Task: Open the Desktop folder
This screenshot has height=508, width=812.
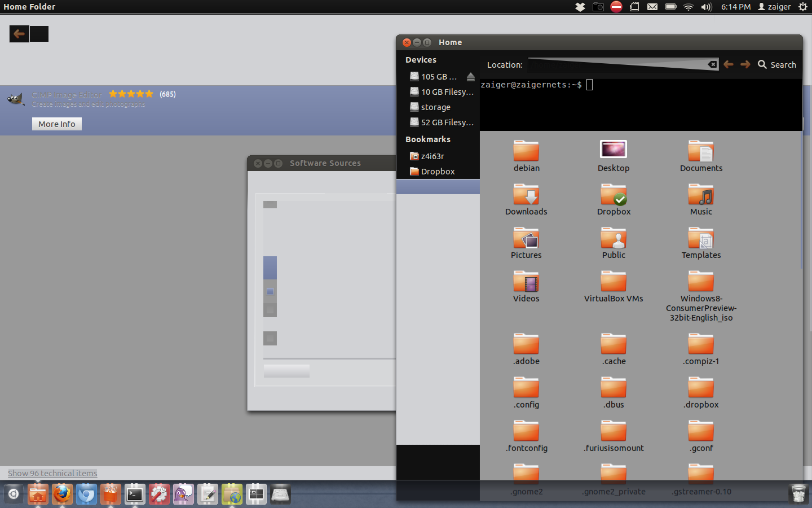Action: coord(614,156)
